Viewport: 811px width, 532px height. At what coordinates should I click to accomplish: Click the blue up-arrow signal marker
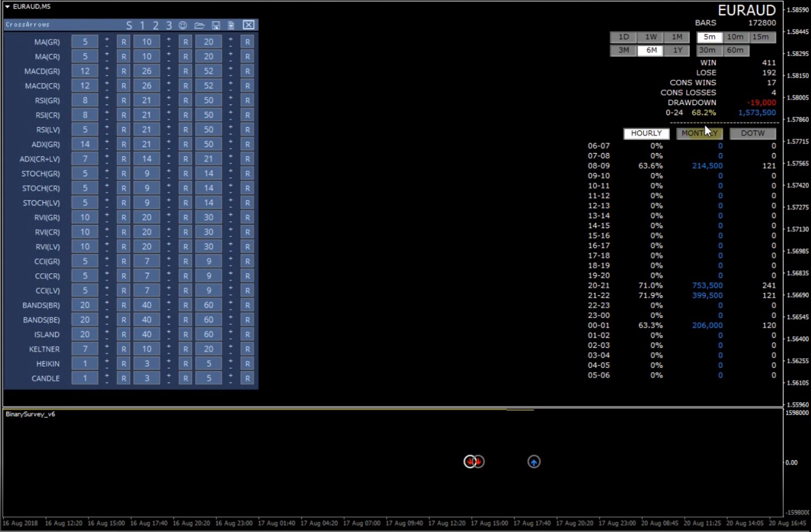(534, 462)
